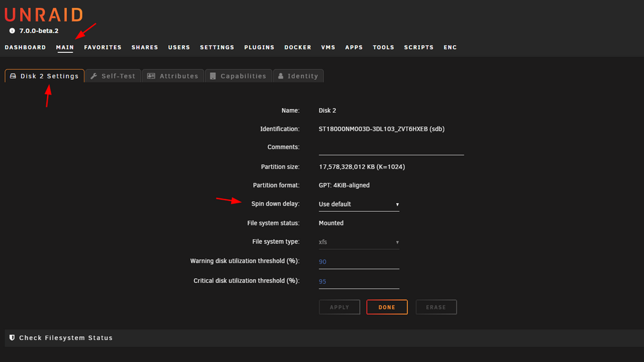Click the Warning disk utilization threshold field
This screenshot has height=362, width=644.
pyautogui.click(x=359, y=262)
